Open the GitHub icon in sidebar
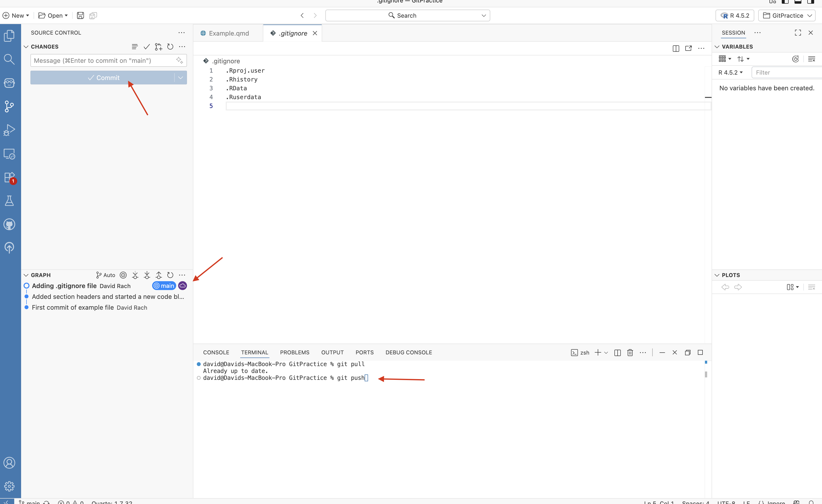Viewport: 822px width, 504px height. (x=9, y=225)
